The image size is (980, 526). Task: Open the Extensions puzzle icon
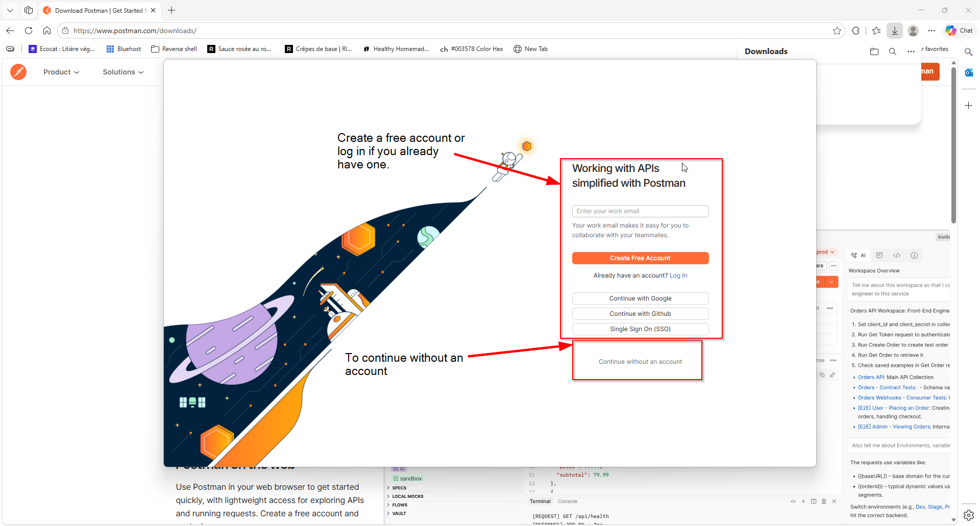coord(856,31)
